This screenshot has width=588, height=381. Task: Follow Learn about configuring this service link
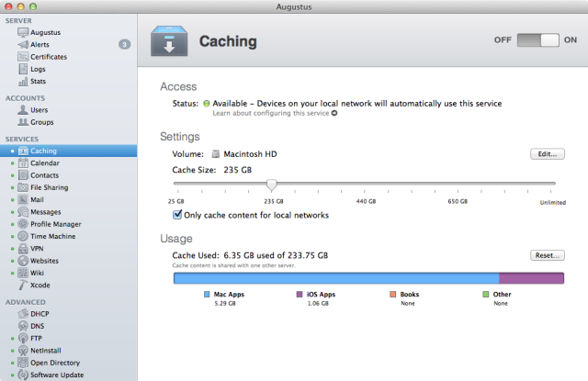click(x=271, y=113)
